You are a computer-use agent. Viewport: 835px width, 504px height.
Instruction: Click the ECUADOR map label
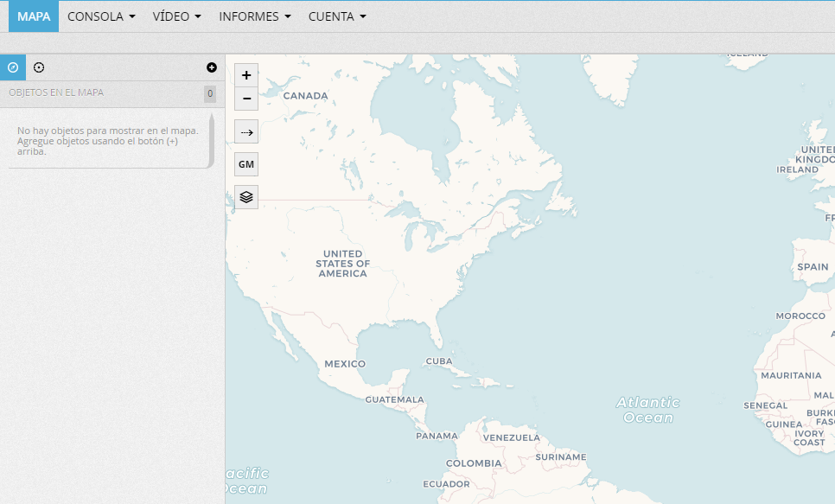(446, 484)
